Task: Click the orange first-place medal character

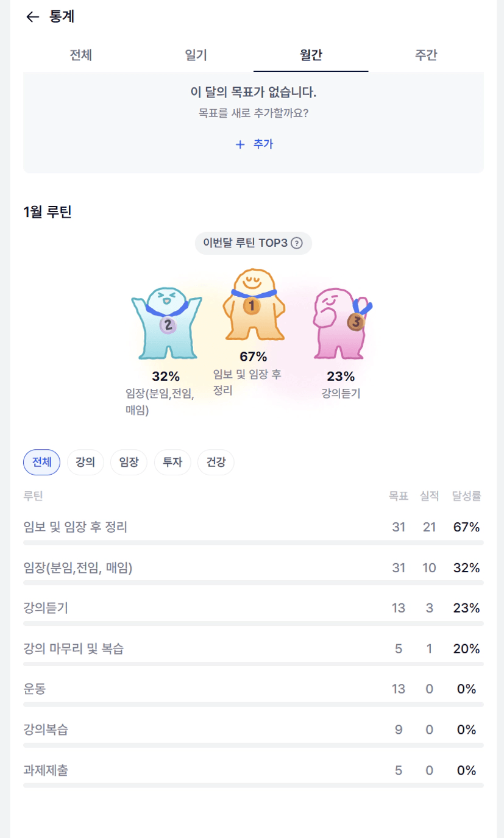Action: 252,307
